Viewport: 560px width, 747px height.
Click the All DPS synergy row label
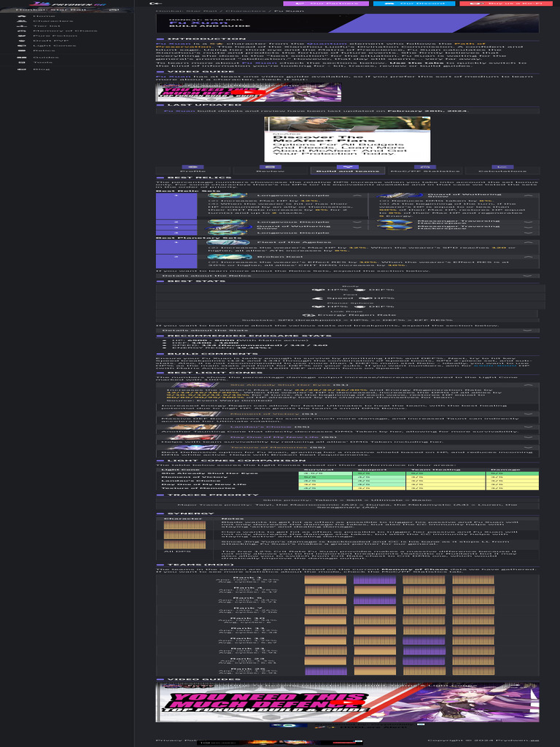point(177,551)
